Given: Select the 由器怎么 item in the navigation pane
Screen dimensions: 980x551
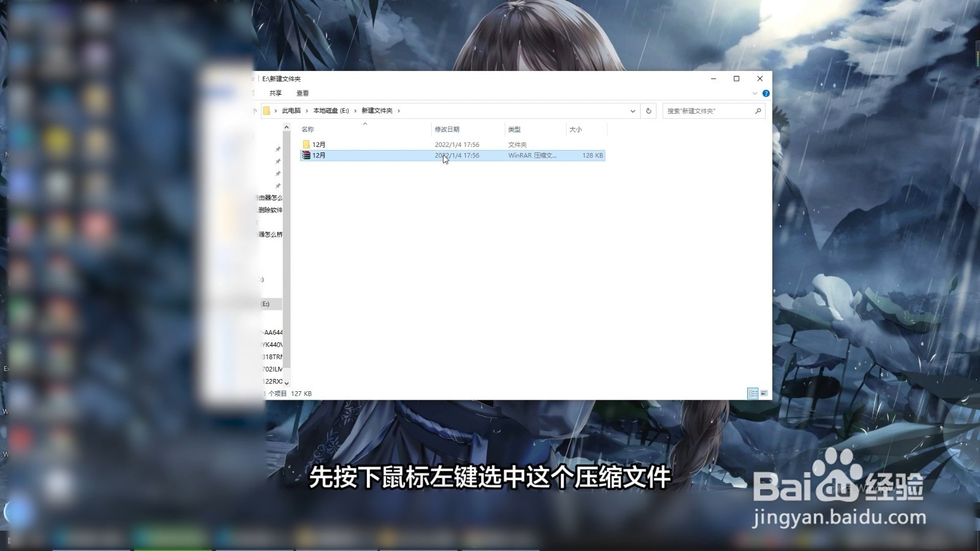Looking at the screenshot, I should 270,198.
